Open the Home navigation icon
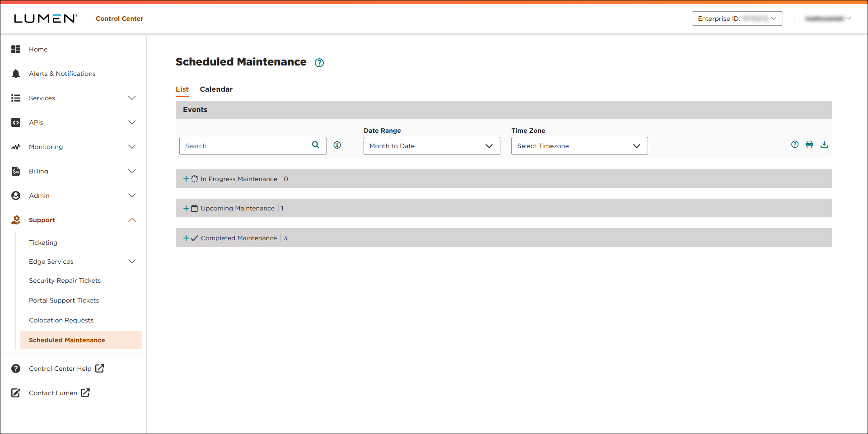 click(x=16, y=49)
